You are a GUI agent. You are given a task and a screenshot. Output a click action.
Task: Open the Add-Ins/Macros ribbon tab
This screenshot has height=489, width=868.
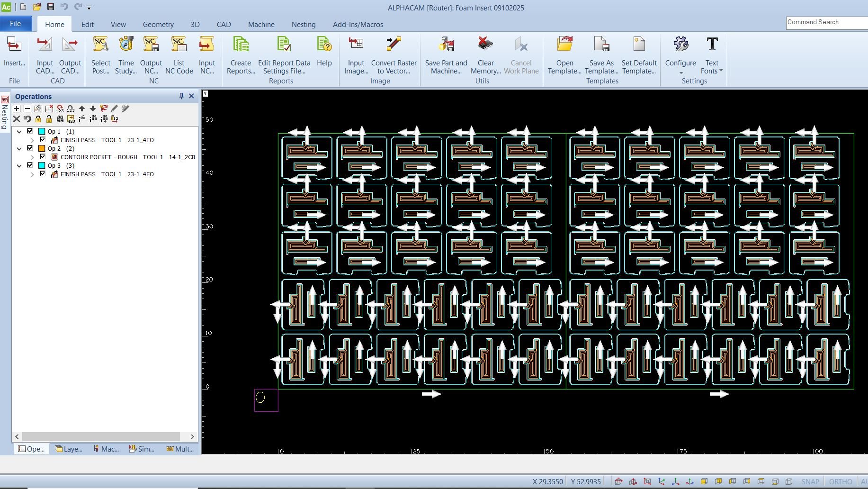[358, 24]
